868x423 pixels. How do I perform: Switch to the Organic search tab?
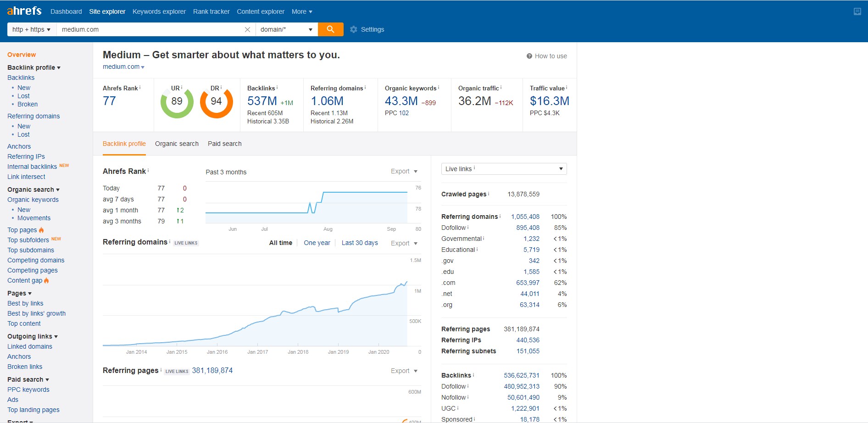pyautogui.click(x=177, y=144)
